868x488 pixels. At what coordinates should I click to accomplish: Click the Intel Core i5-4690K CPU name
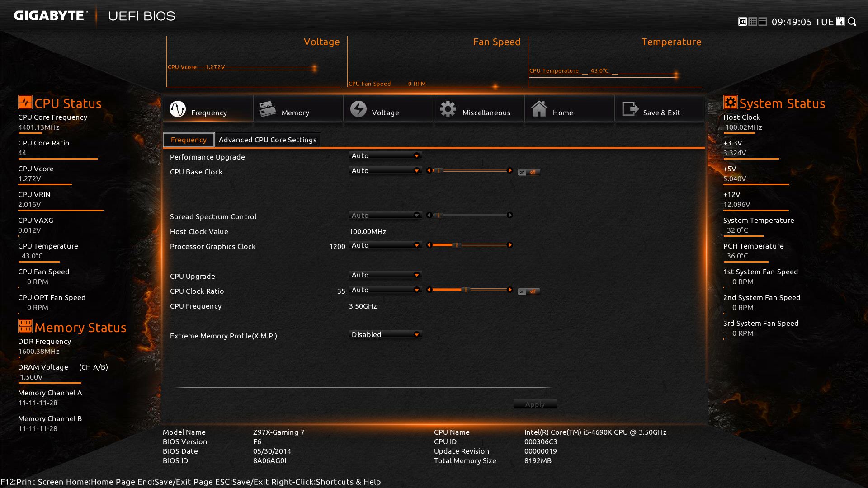pos(595,432)
